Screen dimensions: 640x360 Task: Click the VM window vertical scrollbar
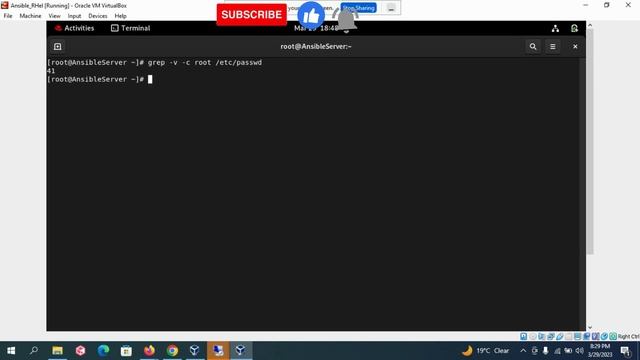click(590, 141)
